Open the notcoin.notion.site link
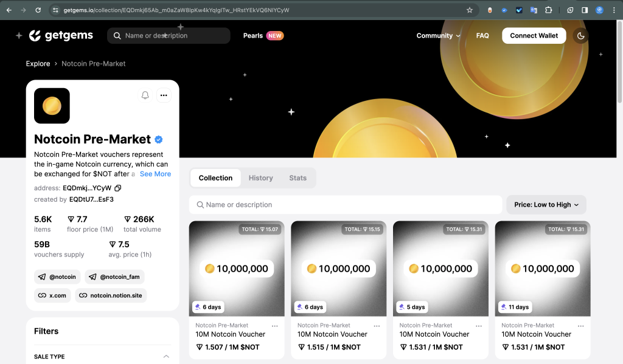 click(111, 295)
